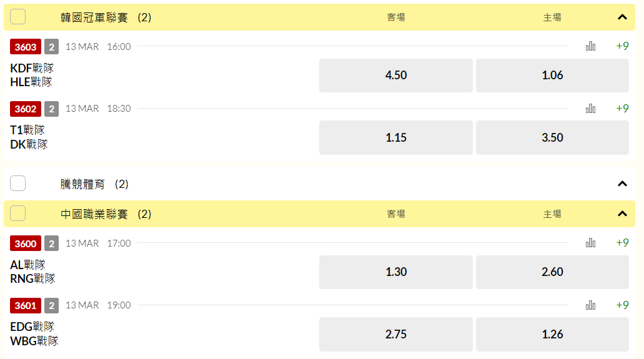Show +9 more markets for KDF vs HLE
This screenshot has height=359, width=644.
coord(622,46)
